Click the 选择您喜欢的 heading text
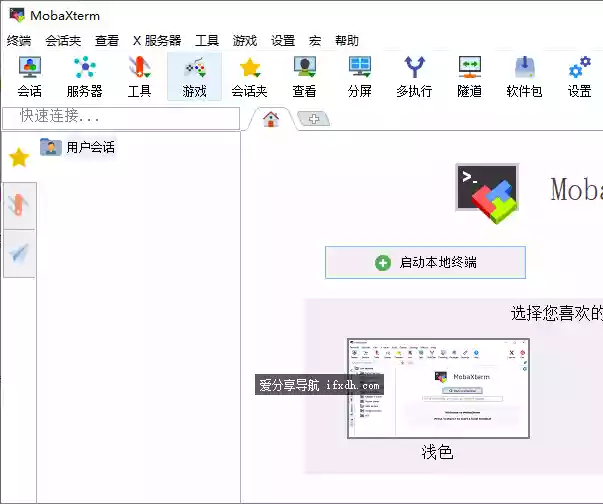The height and width of the screenshot is (504, 603). pos(556,313)
